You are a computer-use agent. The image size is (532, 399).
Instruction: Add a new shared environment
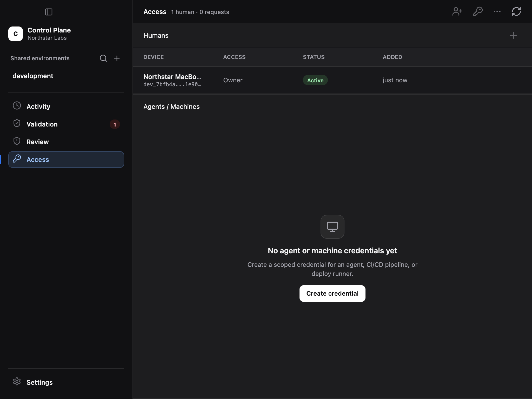coord(117,58)
